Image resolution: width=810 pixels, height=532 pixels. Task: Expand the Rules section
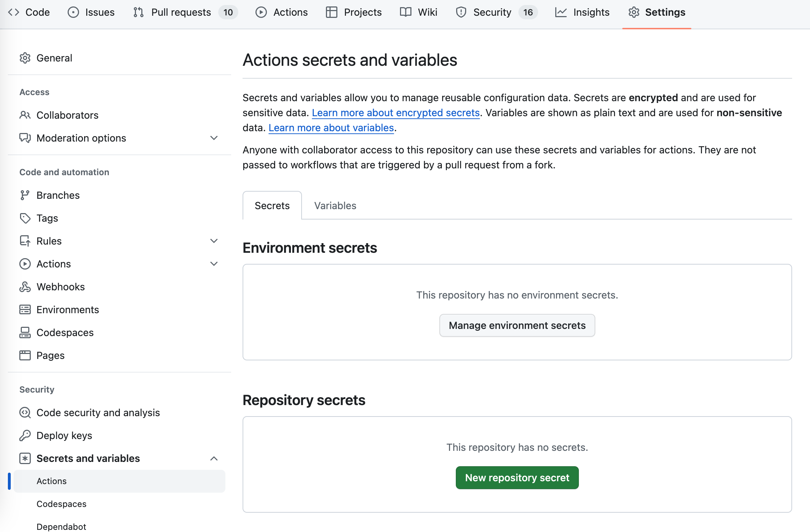pyautogui.click(x=214, y=241)
